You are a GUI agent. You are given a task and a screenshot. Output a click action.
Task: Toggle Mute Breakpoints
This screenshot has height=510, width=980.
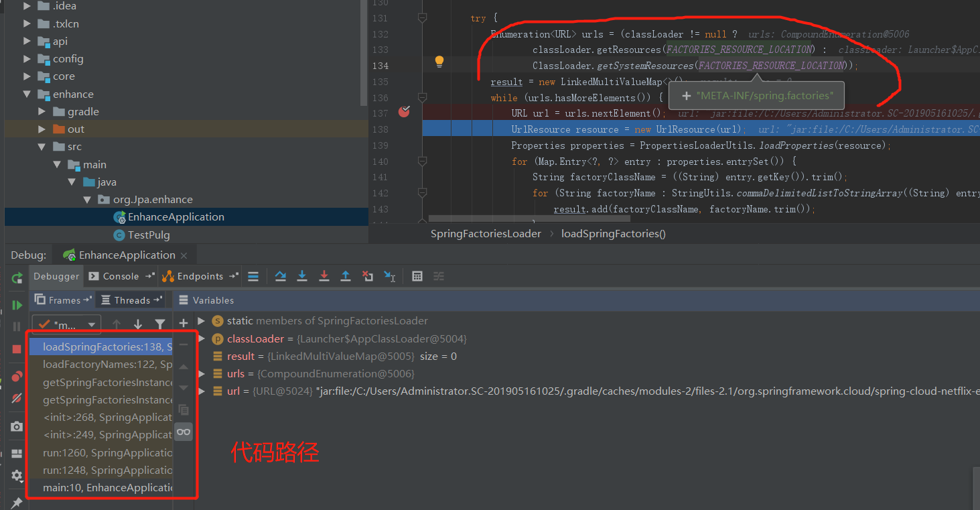(x=17, y=398)
